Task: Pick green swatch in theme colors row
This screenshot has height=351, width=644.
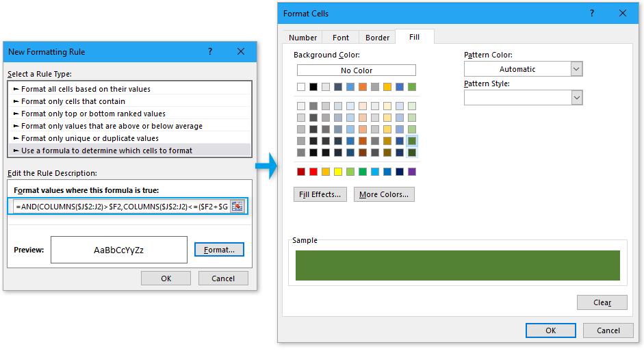Action: pyautogui.click(x=412, y=87)
